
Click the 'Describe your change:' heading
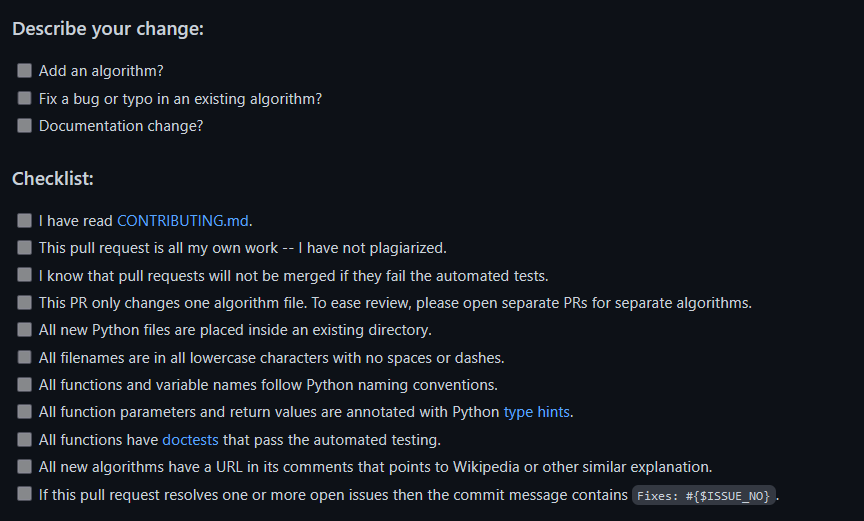point(108,29)
